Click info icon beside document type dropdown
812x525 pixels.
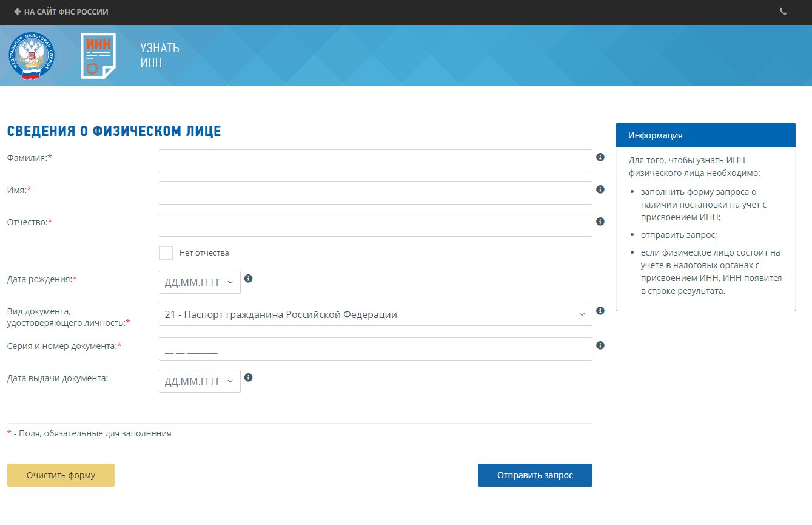(x=600, y=311)
